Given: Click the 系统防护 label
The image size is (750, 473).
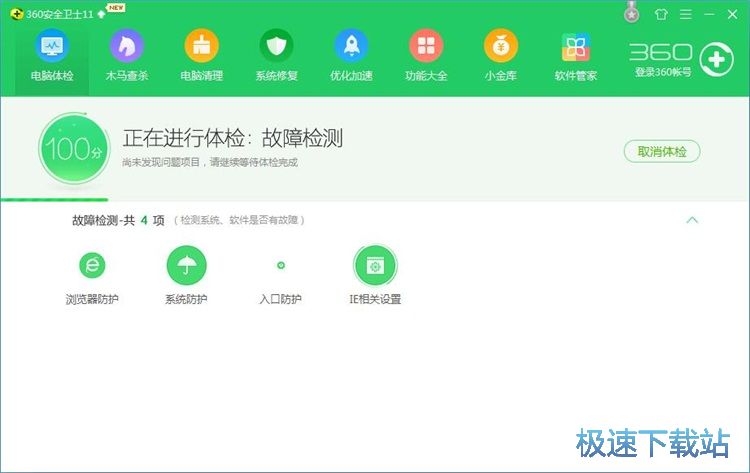Looking at the screenshot, I should (x=186, y=299).
